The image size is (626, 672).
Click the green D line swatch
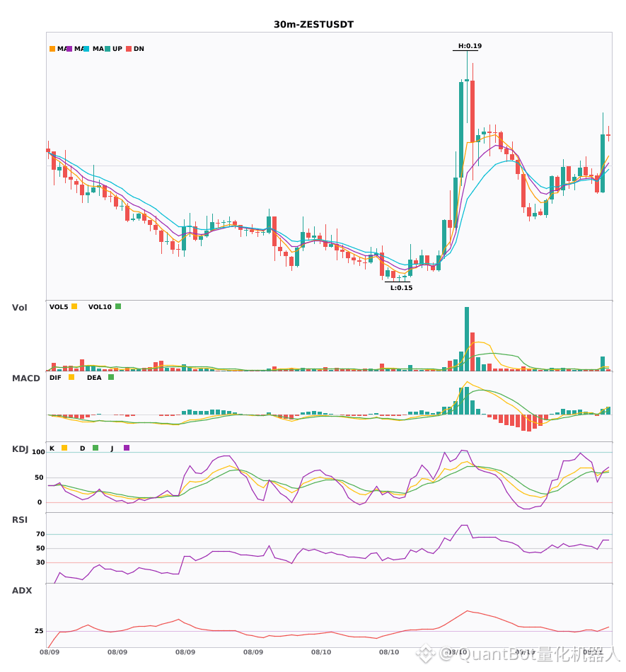[95, 448]
